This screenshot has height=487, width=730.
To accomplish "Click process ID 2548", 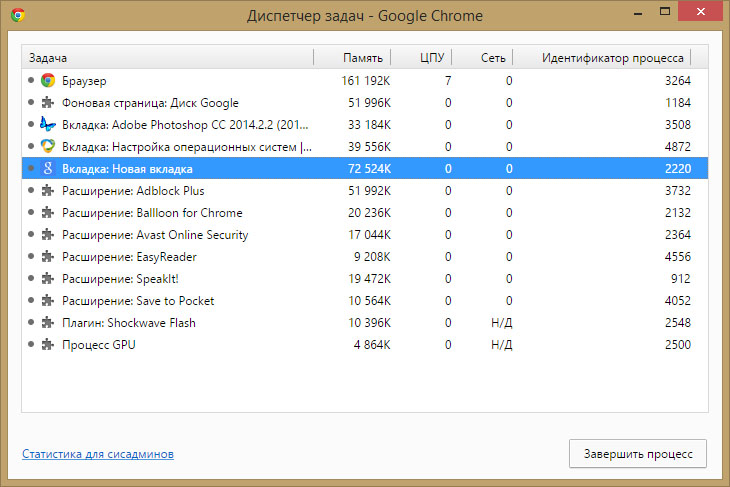I will pos(678,322).
